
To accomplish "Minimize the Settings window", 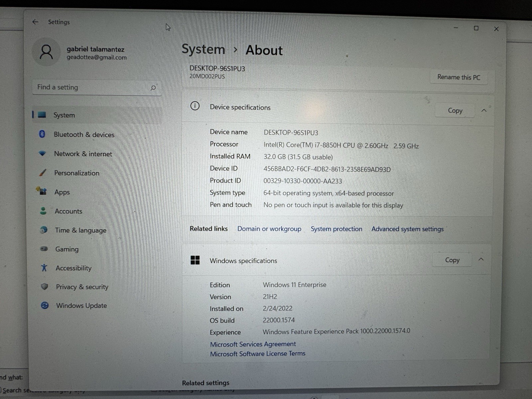I will click(456, 28).
